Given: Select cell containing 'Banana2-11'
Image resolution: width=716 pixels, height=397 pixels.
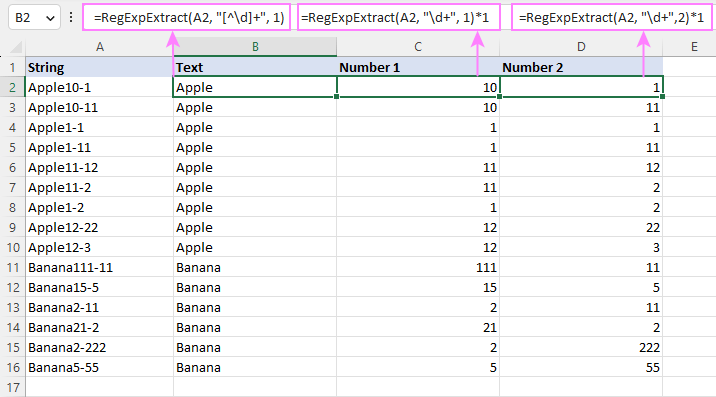Looking at the screenshot, I should pyautogui.click(x=100, y=307).
